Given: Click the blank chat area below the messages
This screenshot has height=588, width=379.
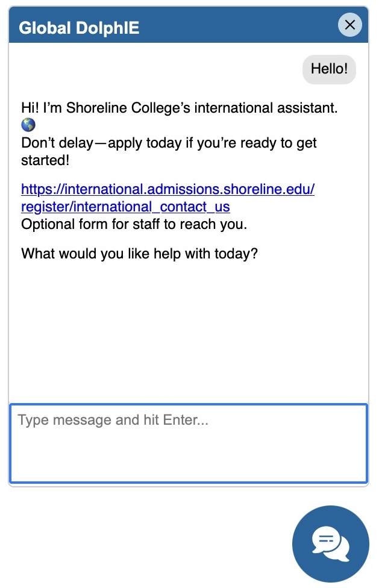Looking at the screenshot, I should pos(189,331).
